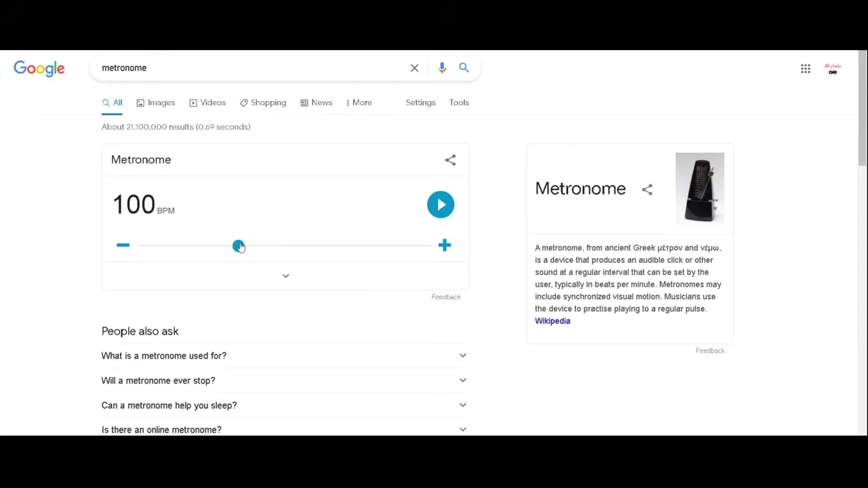Start voice search with microphone icon
This screenshot has width=868, height=488.
(x=442, y=68)
